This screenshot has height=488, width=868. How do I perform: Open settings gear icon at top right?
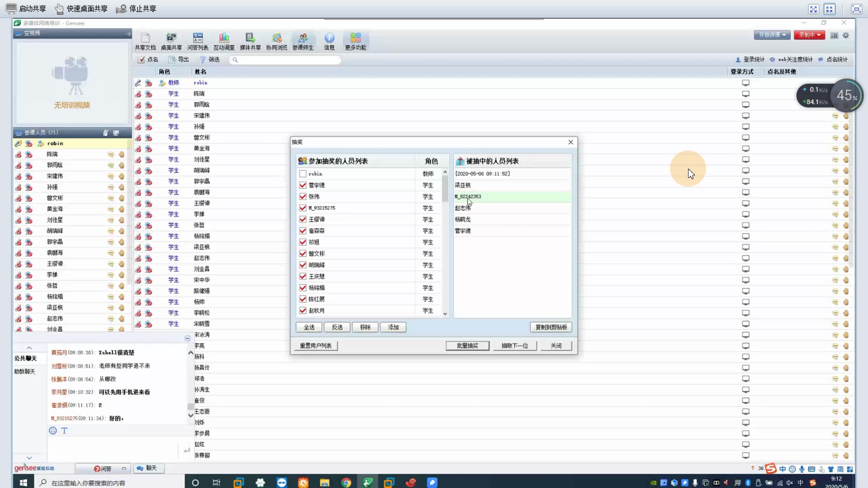[x=846, y=35]
